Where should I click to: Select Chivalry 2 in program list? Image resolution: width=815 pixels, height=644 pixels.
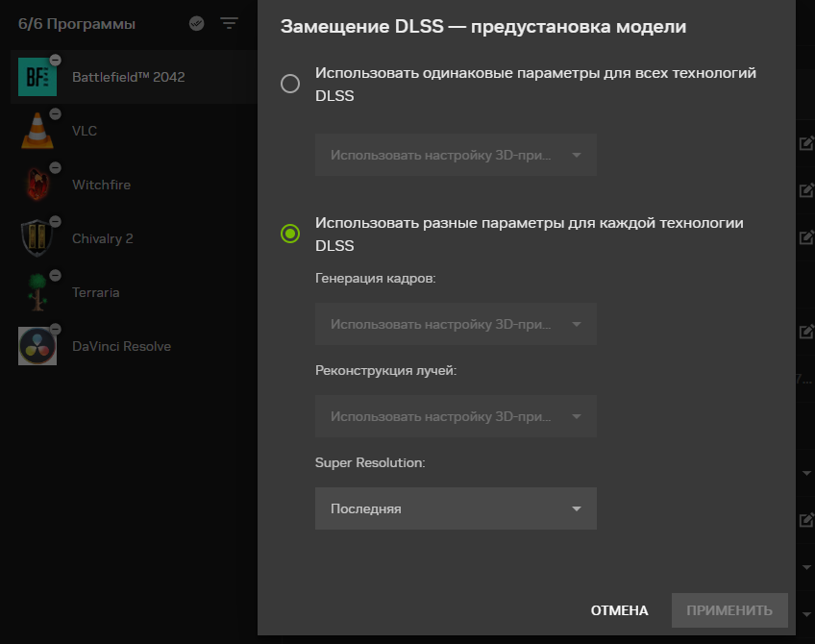[x=103, y=238]
